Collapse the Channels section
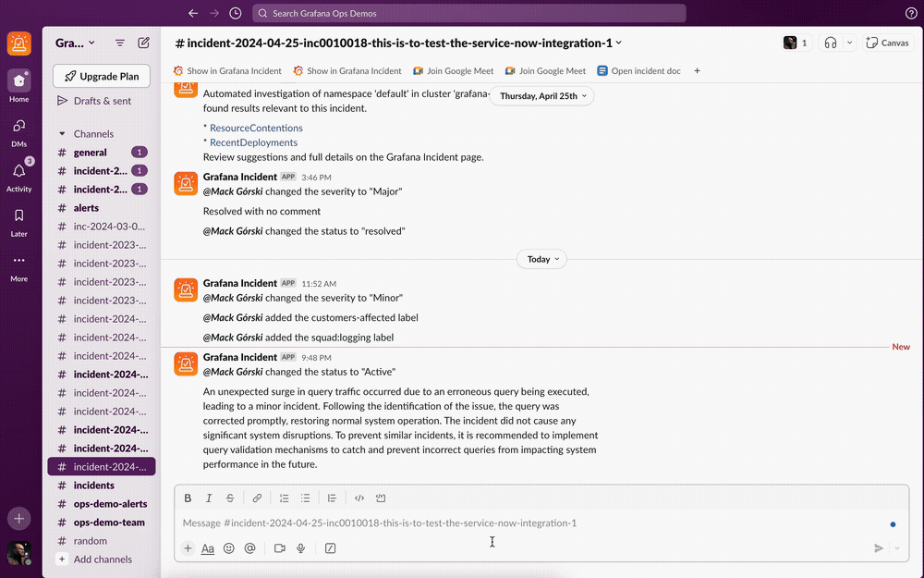 pos(62,134)
